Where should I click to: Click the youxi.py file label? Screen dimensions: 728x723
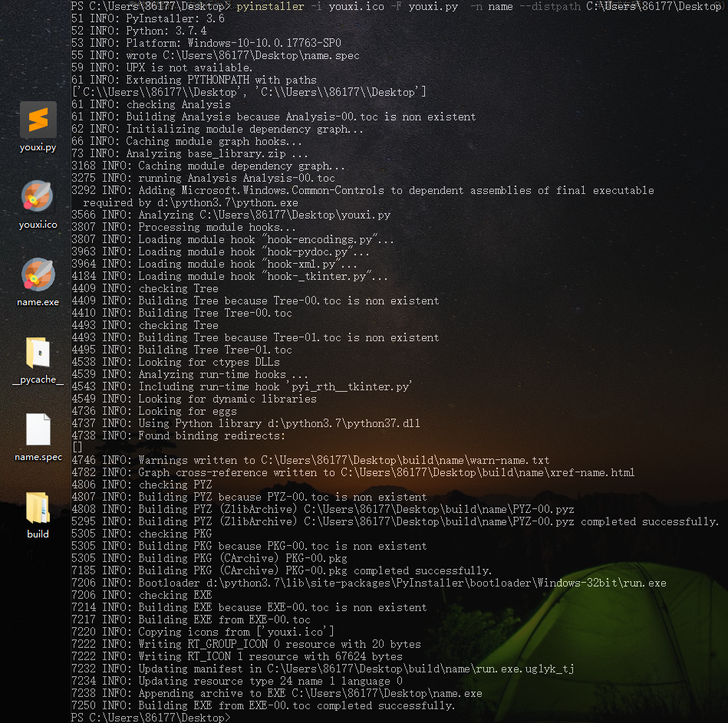[x=38, y=147]
